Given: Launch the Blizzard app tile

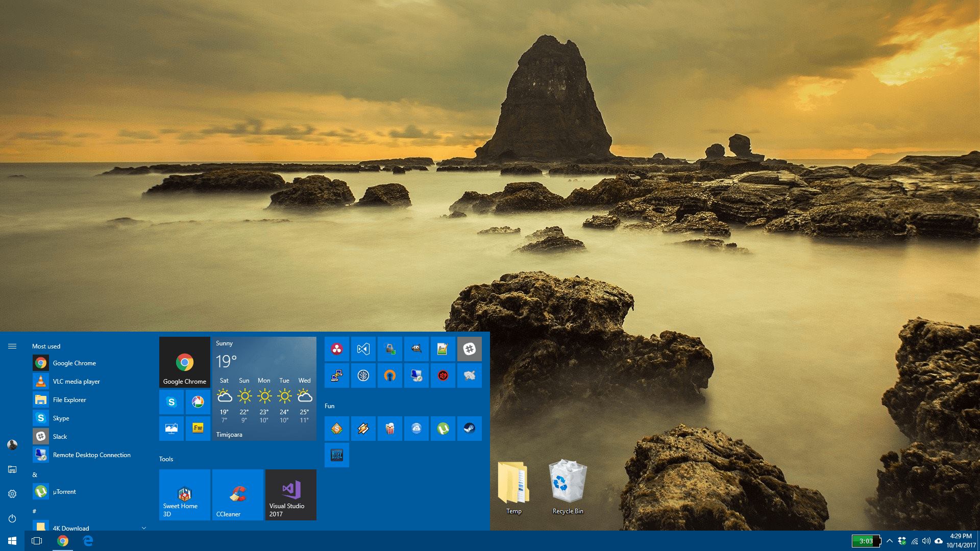Looking at the screenshot, I should point(336,455).
